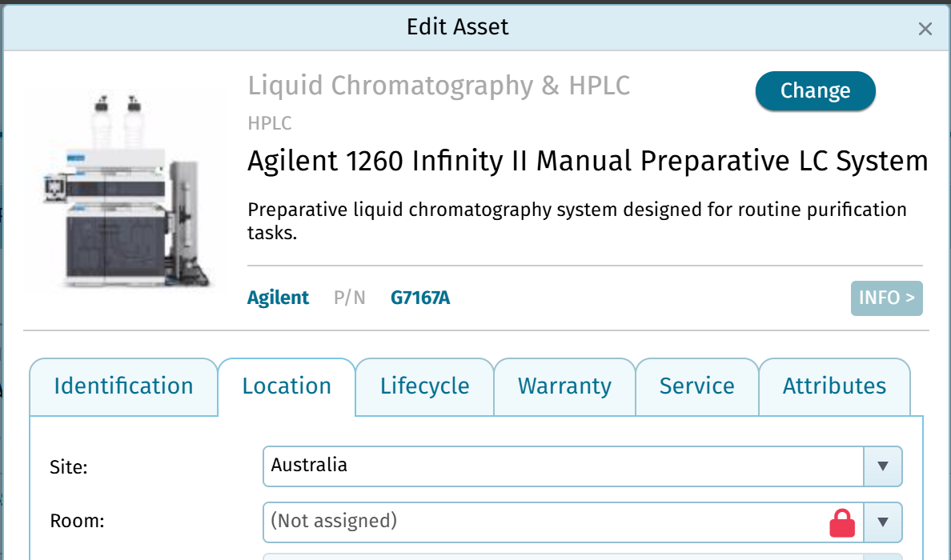
Task: Close the Edit Asset dialog
Action: (x=925, y=29)
